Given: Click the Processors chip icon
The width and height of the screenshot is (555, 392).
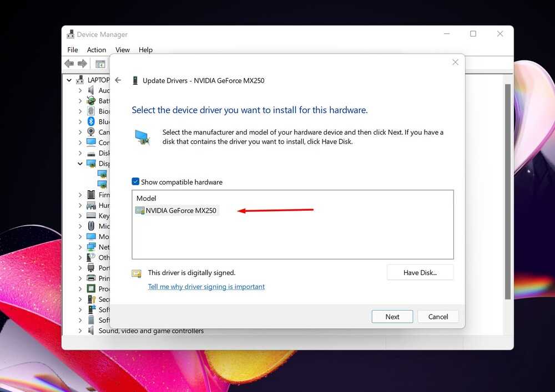Looking at the screenshot, I should click(x=91, y=289).
